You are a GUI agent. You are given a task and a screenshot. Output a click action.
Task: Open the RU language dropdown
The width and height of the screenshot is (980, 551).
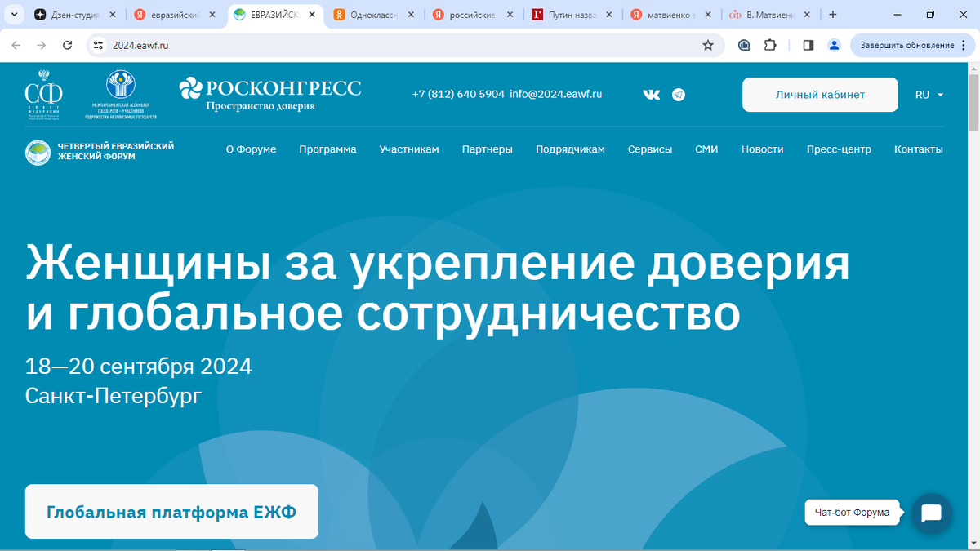tap(929, 95)
